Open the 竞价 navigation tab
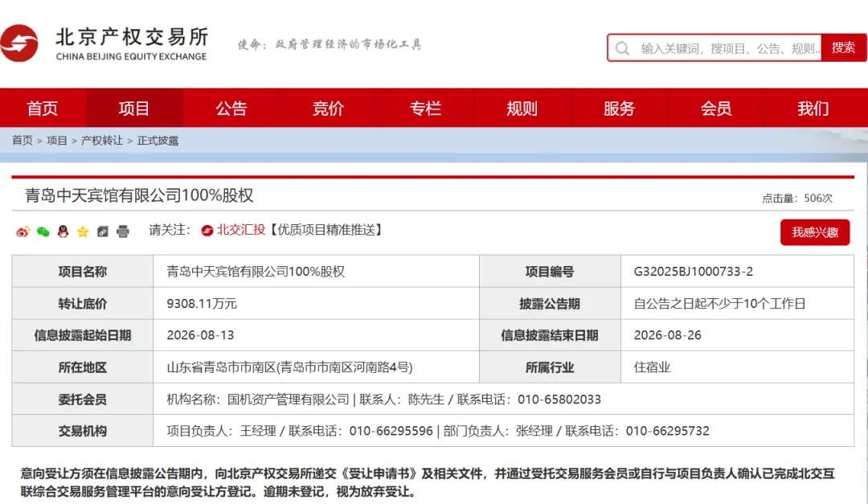Image resolution: width=868 pixels, height=504 pixels. [328, 108]
